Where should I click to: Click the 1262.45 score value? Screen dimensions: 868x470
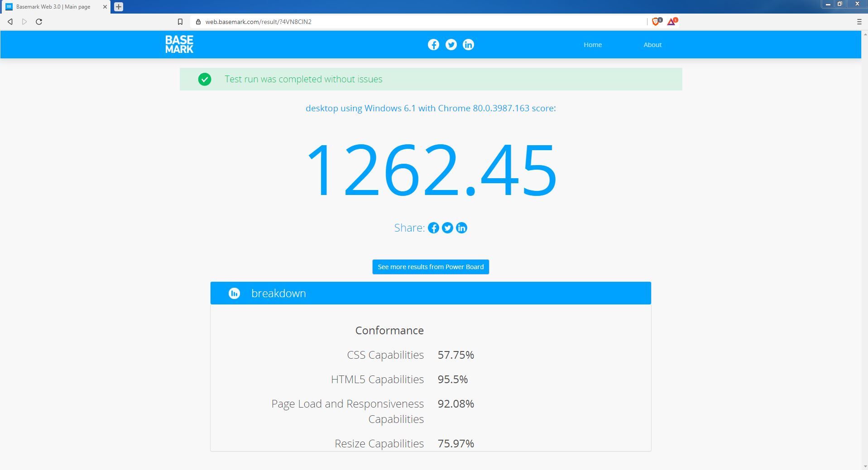(x=431, y=170)
